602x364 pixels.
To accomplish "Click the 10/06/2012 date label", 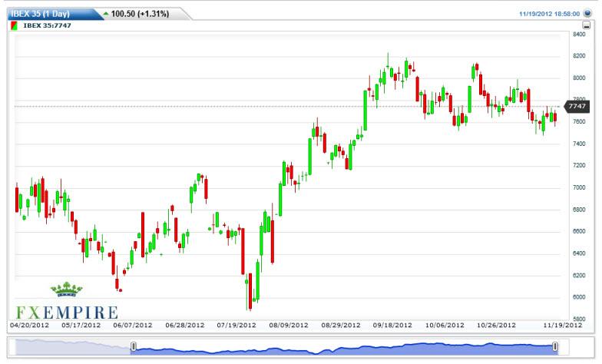I will (445, 325).
